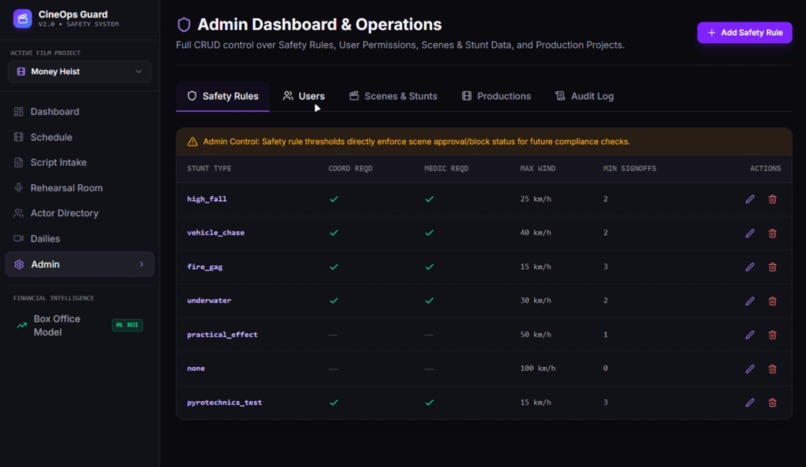Viewport: 806px width, 467px height.
Task: Open the Scenes & Stunts tab
Action: (x=393, y=96)
